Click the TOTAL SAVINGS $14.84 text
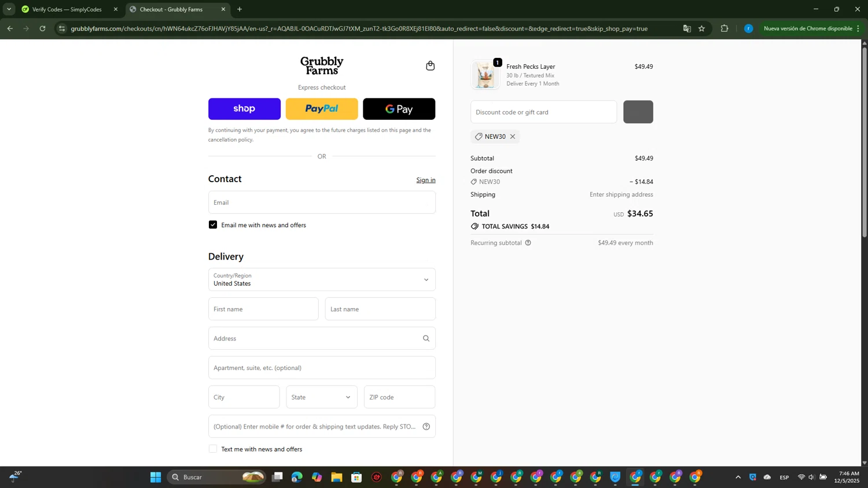Viewport: 868px width, 488px height. pos(515,227)
